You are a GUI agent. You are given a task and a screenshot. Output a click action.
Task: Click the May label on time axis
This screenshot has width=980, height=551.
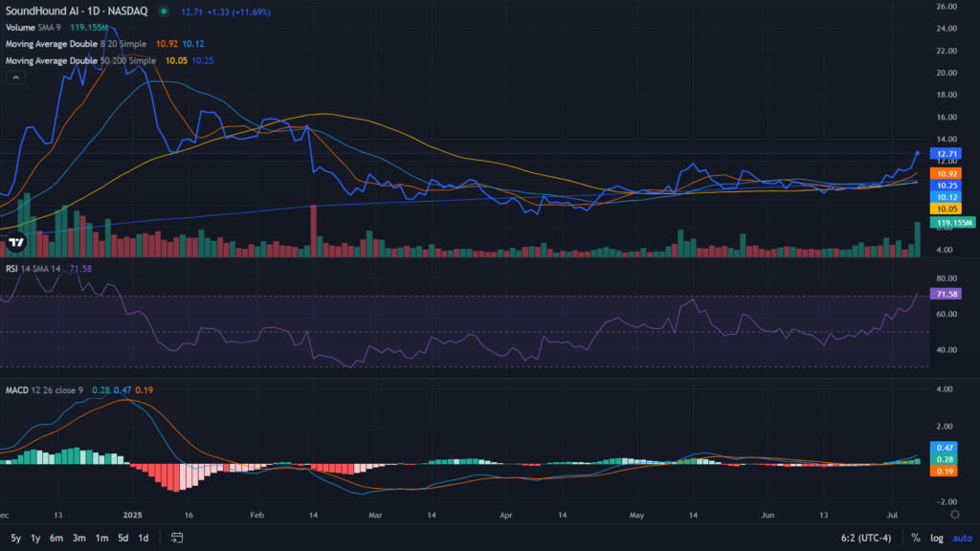pos(636,516)
